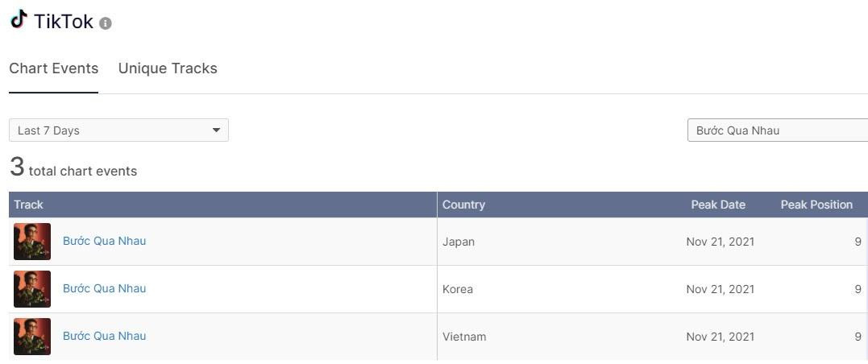868x364 pixels.
Task: Click the Korea row peak date
Action: (720, 289)
